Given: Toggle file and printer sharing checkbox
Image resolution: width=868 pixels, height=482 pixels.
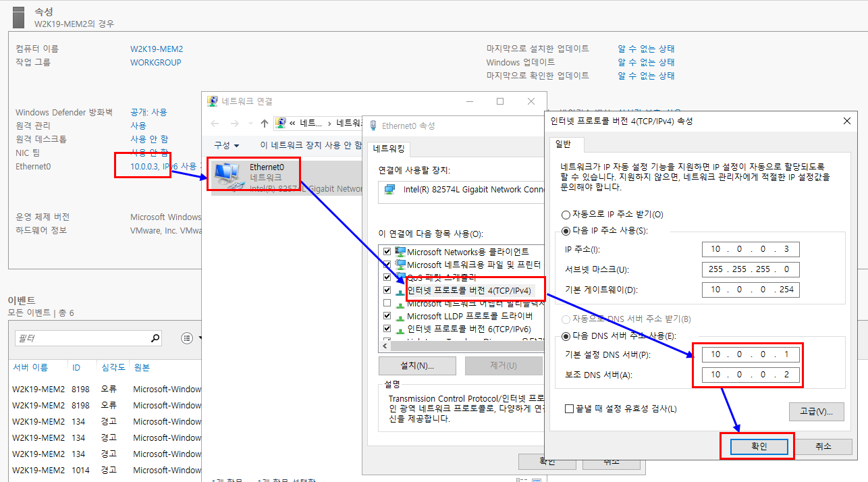Looking at the screenshot, I should coord(387,264).
